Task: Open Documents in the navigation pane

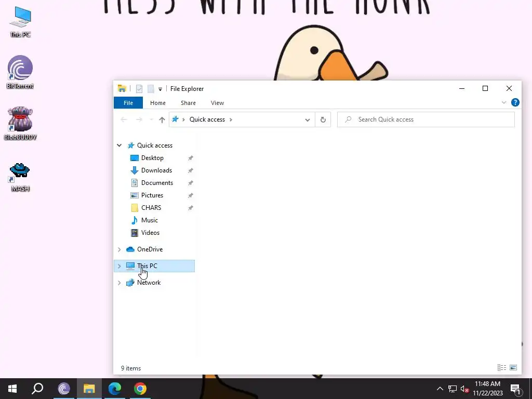Action: click(x=157, y=183)
